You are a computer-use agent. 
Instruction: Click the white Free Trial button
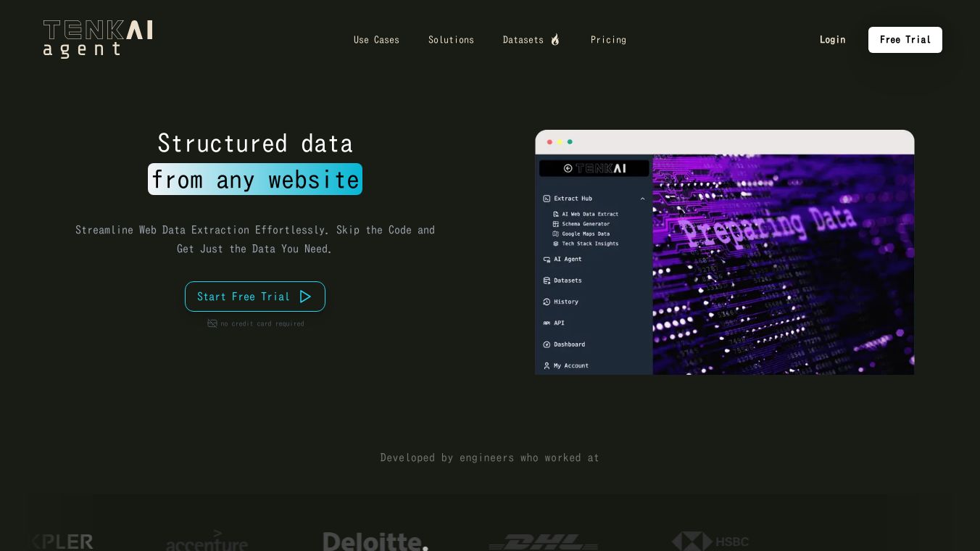click(905, 40)
